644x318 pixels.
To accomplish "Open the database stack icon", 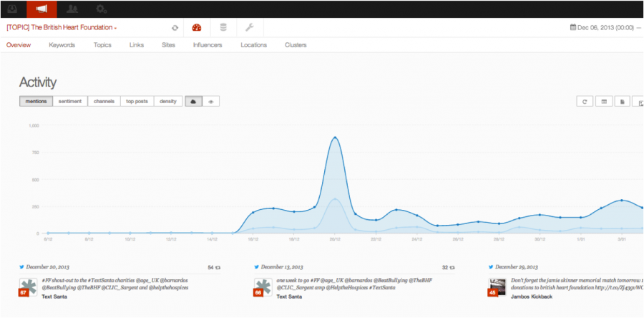I will 223,28.
